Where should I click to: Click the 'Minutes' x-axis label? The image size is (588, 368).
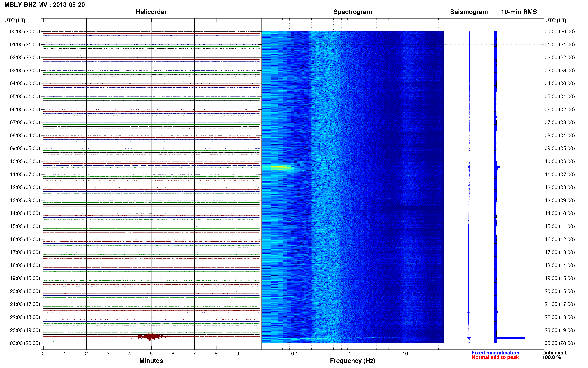[151, 361]
